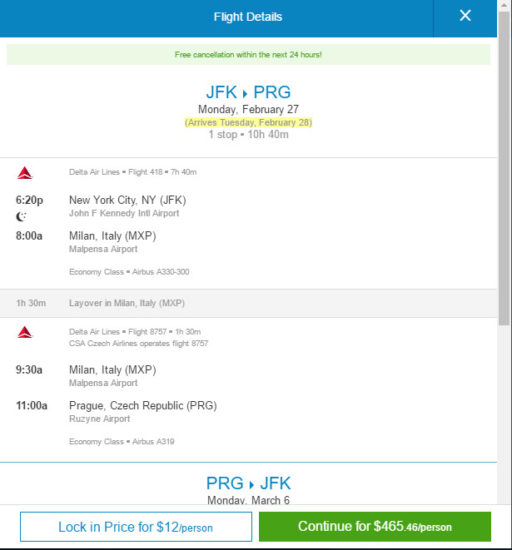This screenshot has width=512, height=550.
Task: Click the scrollbar up arrow
Action: (504, 5)
